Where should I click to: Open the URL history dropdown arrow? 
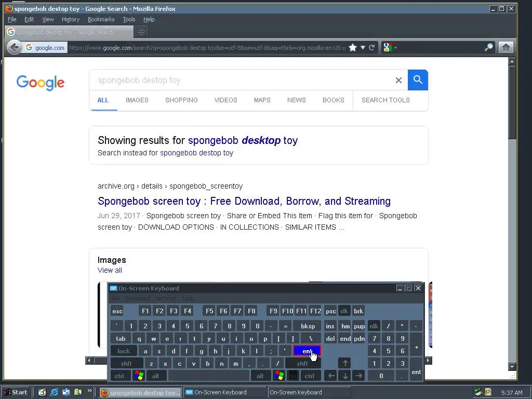[363, 47]
